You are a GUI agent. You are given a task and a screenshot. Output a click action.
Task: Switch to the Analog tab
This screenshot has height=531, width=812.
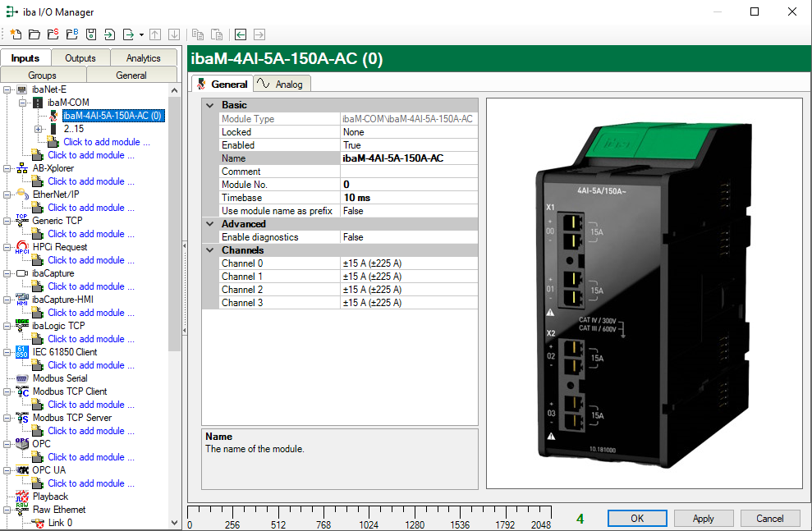coord(282,84)
